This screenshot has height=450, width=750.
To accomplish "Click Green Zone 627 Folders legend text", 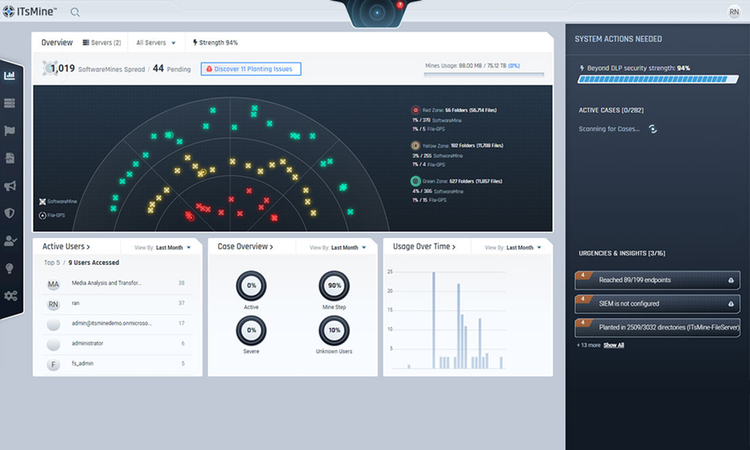I will [x=462, y=182].
